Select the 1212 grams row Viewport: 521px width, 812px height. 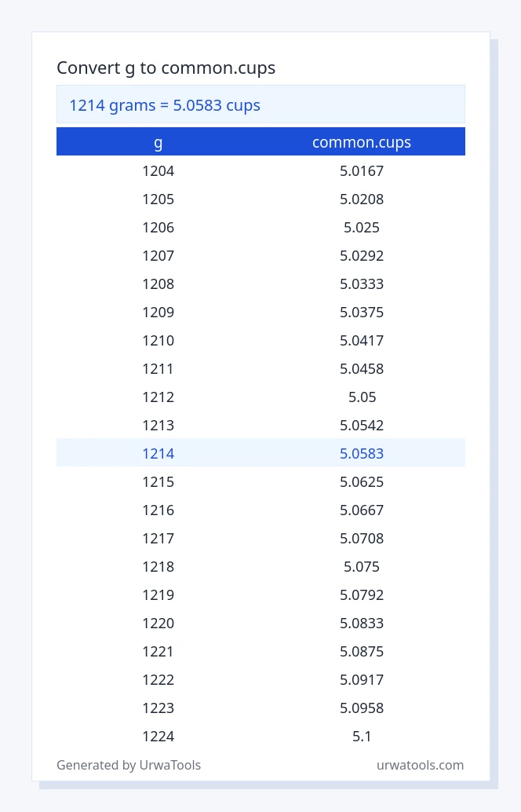pos(260,397)
